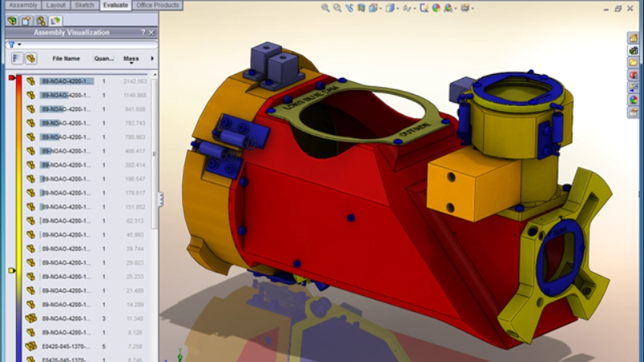Click the Zoom to Fit magnifier icon
Screen dimensions: 644x362
tap(325, 8)
